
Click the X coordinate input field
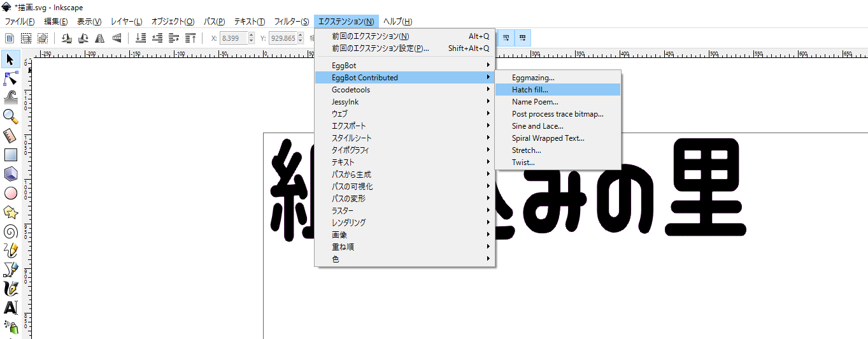(x=233, y=38)
